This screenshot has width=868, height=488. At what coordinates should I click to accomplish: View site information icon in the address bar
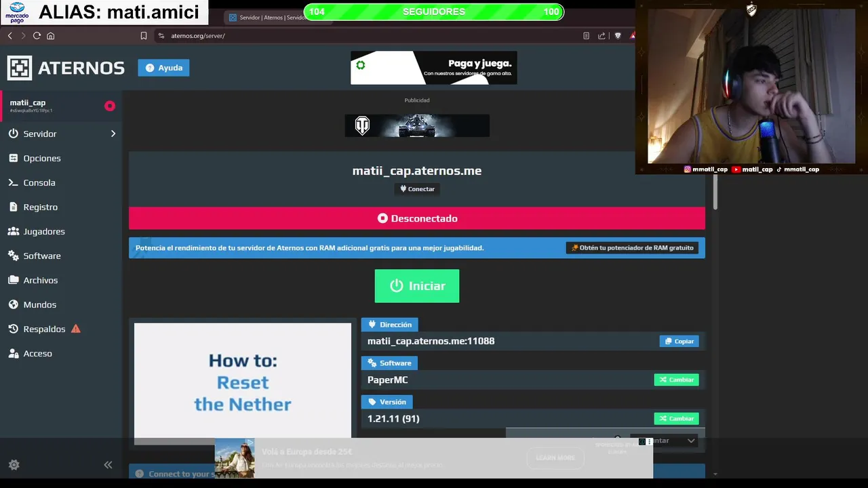pos(161,36)
